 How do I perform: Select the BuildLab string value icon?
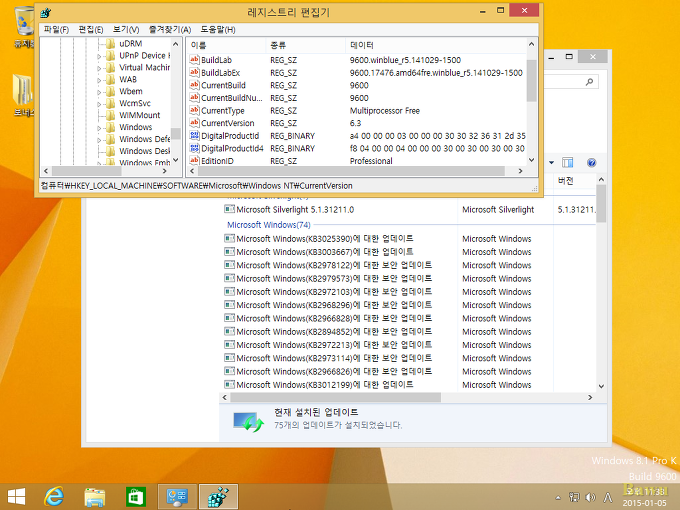194,60
